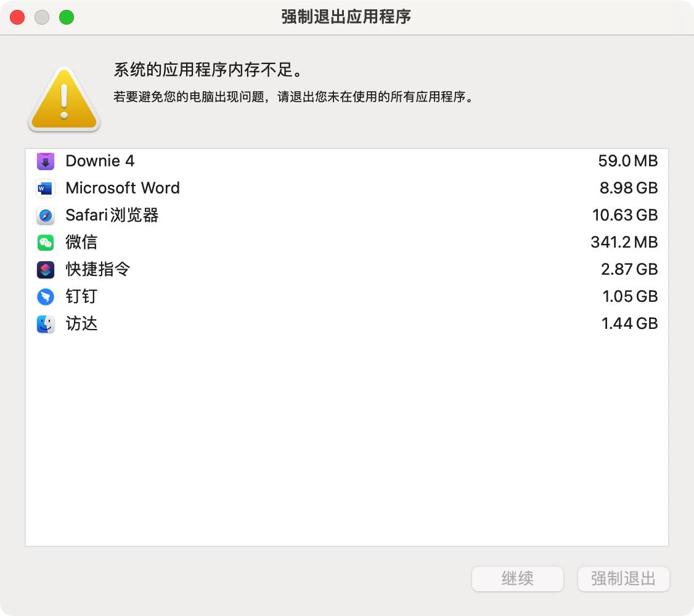Select Safari 浏览器 from the list
The image size is (694, 616).
tap(113, 215)
